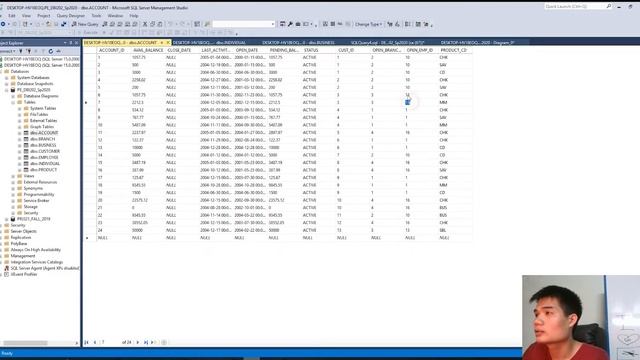
Task: Click the New Query toolbar button
Action: tap(85, 24)
